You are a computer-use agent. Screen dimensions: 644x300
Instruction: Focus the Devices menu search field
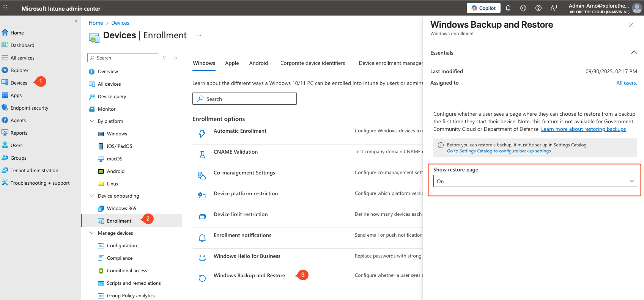pyautogui.click(x=123, y=58)
